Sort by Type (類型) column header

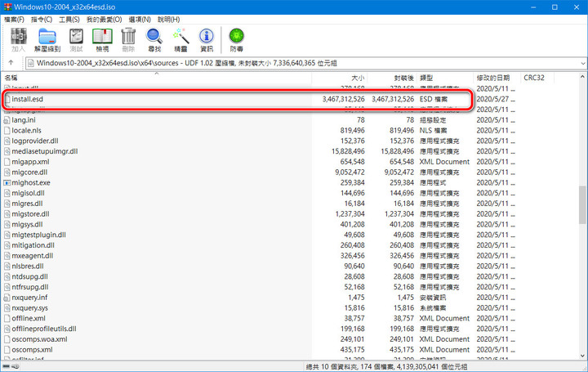pyautogui.click(x=445, y=78)
